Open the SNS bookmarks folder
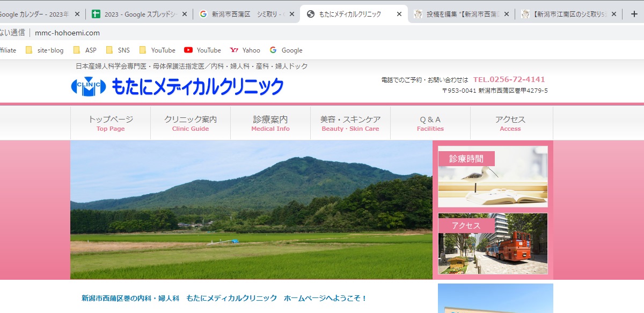The height and width of the screenshot is (313, 644). [x=119, y=50]
